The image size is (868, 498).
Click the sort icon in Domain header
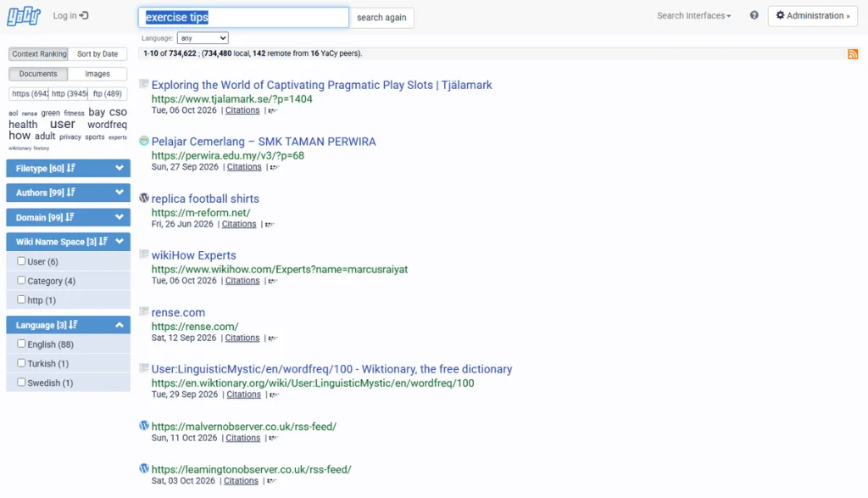[x=70, y=217]
